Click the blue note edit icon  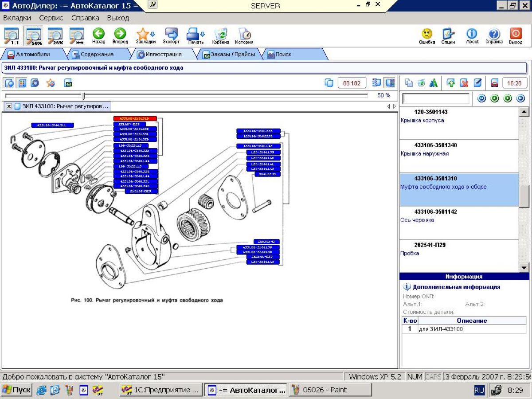coord(477,83)
